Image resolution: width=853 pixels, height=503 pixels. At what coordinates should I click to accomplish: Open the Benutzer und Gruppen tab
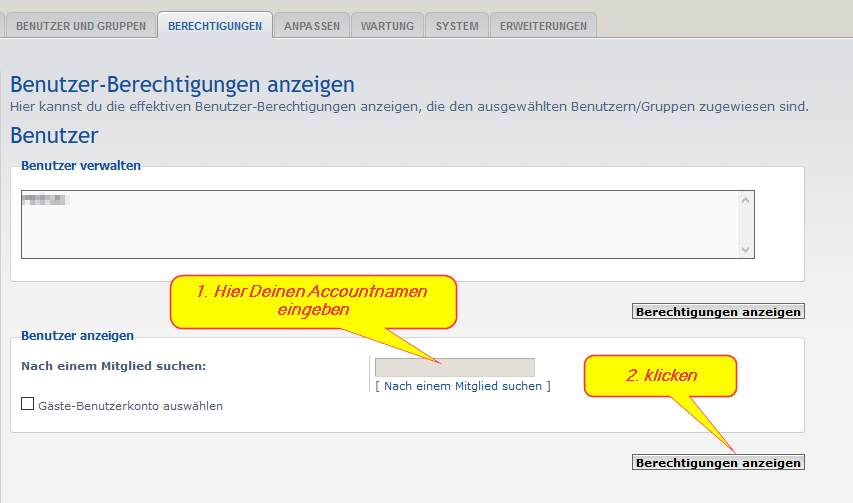(x=82, y=26)
